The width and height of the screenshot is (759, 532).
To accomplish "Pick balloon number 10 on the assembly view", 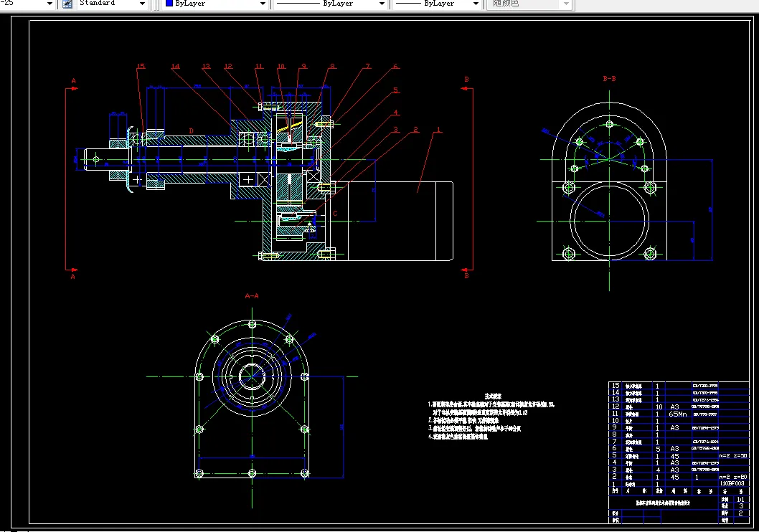I will click(281, 66).
